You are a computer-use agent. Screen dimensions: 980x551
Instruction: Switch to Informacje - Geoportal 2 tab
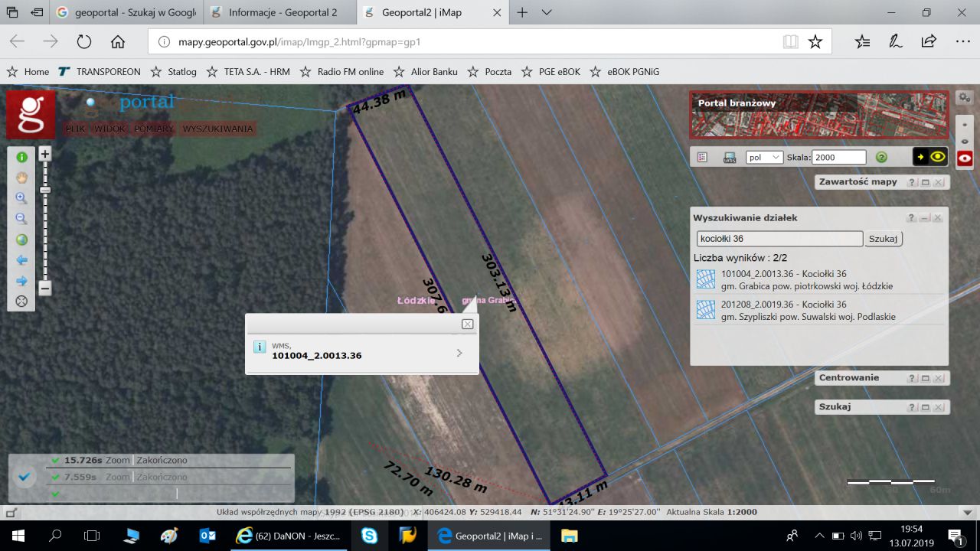pyautogui.click(x=283, y=13)
